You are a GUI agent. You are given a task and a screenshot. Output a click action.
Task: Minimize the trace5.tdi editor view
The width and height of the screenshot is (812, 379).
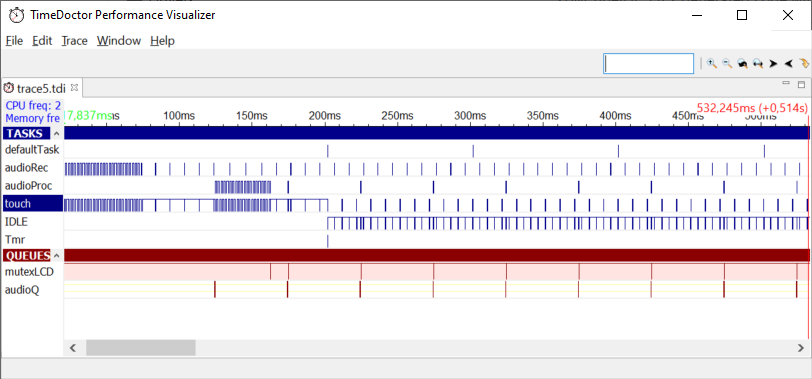[x=786, y=83]
